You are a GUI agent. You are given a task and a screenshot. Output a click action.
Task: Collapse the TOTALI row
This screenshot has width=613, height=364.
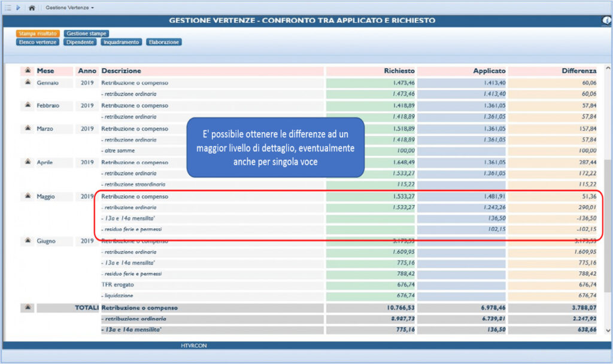(x=28, y=307)
